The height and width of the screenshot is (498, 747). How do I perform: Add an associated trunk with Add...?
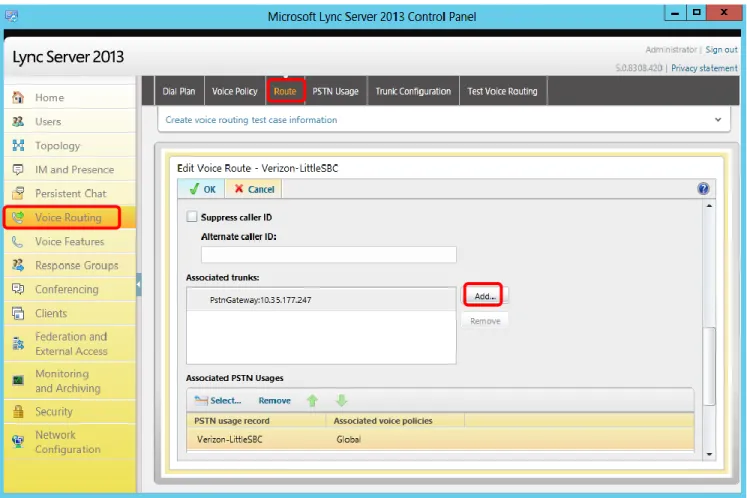coord(484,296)
